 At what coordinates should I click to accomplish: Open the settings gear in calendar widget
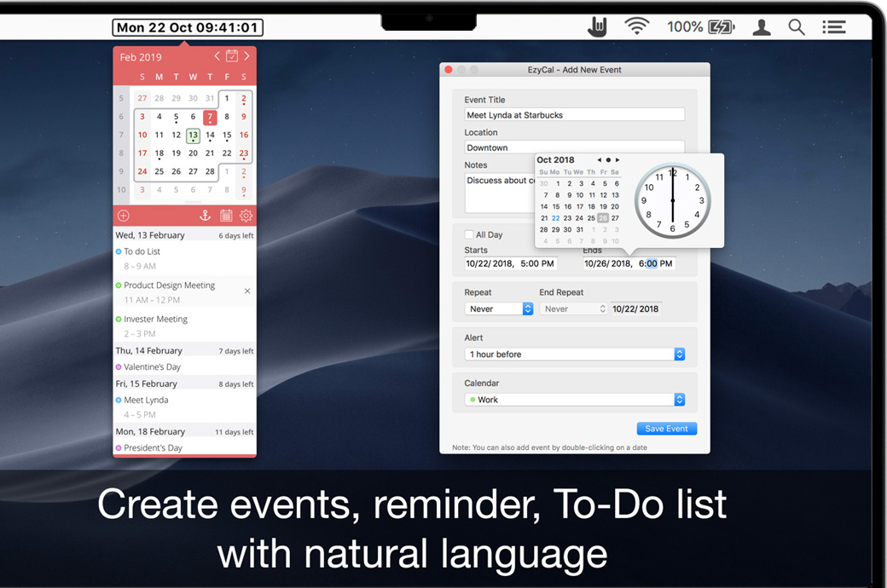(x=246, y=216)
